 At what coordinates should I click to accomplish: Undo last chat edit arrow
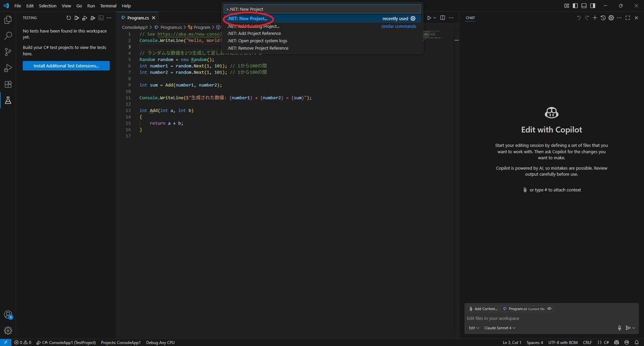coord(579,18)
